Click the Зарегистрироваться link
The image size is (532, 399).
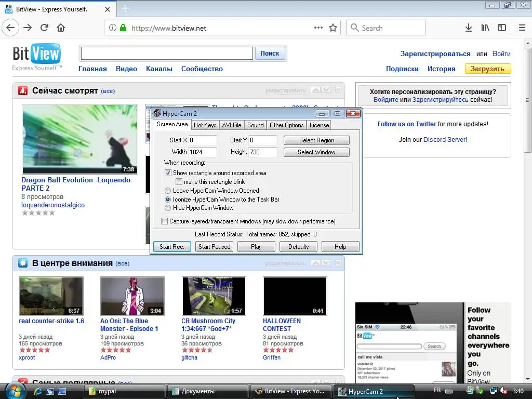pos(435,54)
